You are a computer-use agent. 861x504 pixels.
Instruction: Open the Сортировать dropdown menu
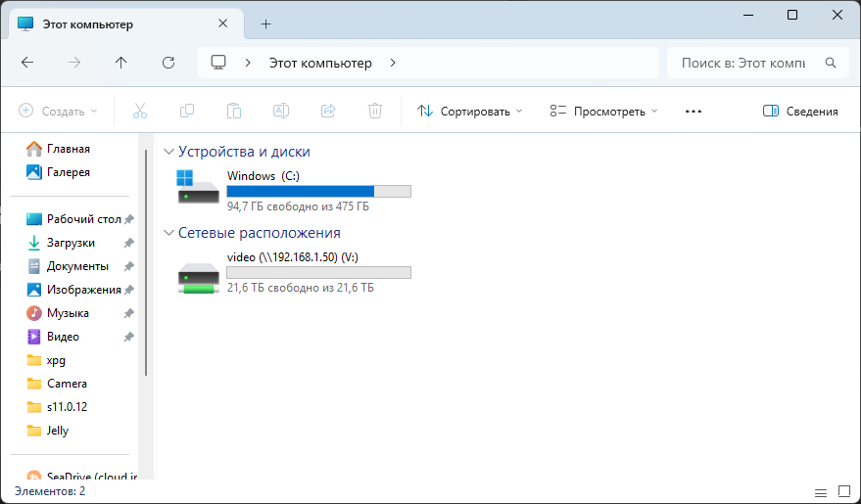(470, 112)
